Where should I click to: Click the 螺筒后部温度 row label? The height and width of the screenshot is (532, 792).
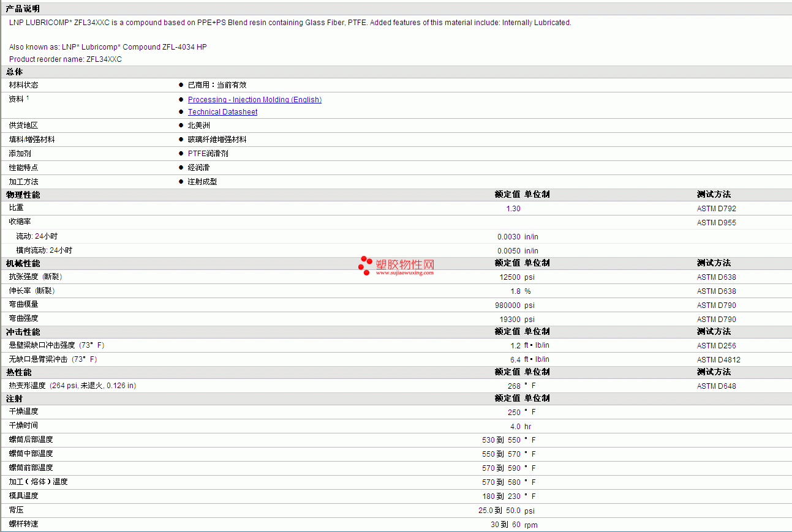(31, 440)
